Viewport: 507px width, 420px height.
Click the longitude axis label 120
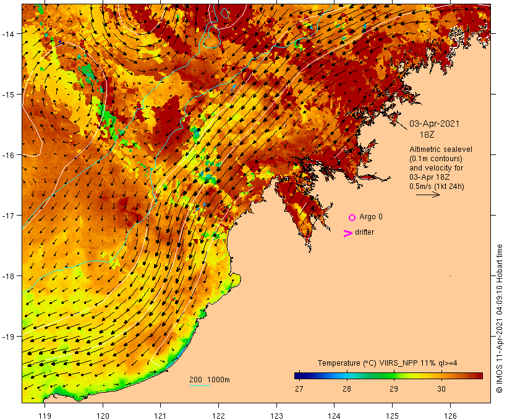[x=103, y=416]
